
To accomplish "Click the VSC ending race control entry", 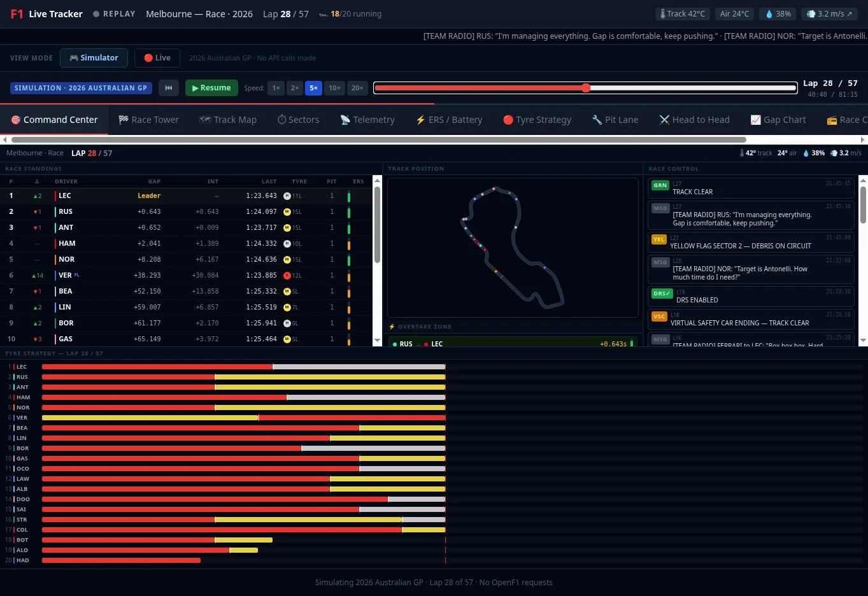I will (751, 318).
